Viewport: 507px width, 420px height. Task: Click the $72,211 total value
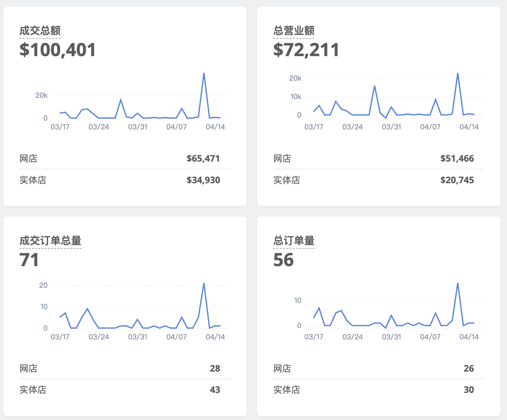point(306,50)
